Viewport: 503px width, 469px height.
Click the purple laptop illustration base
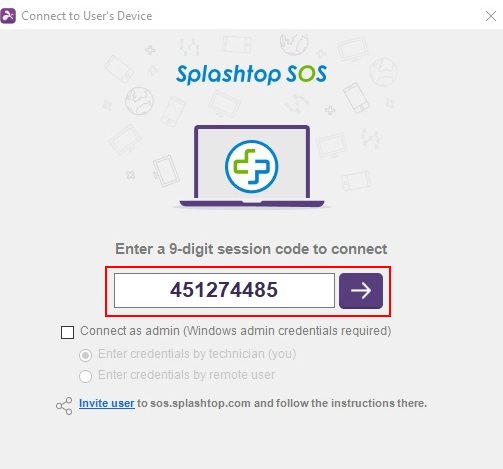(252, 204)
